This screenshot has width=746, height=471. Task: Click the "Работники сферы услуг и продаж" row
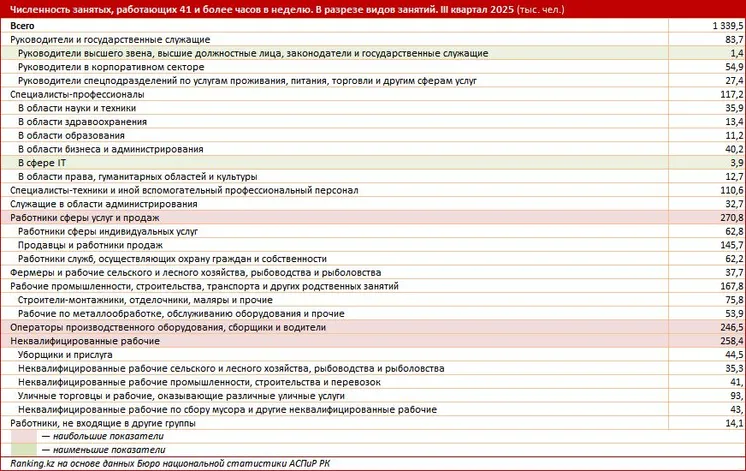85,218
